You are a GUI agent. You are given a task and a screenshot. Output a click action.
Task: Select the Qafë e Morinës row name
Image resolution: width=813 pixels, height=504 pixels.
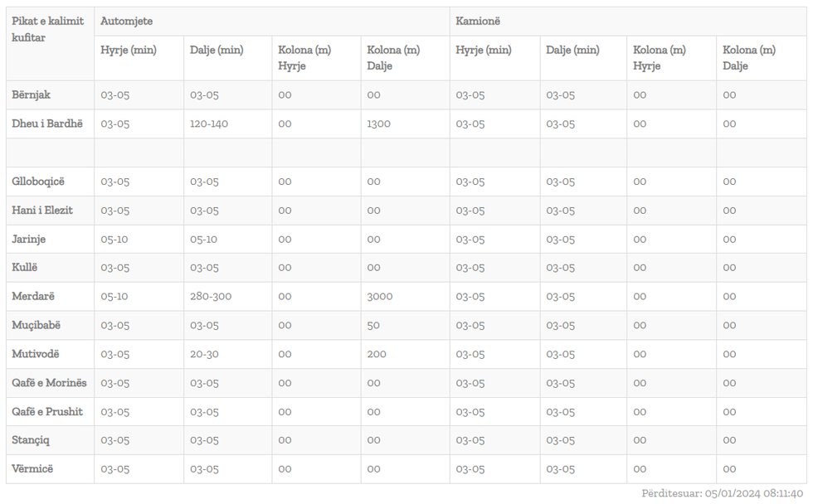(49, 383)
